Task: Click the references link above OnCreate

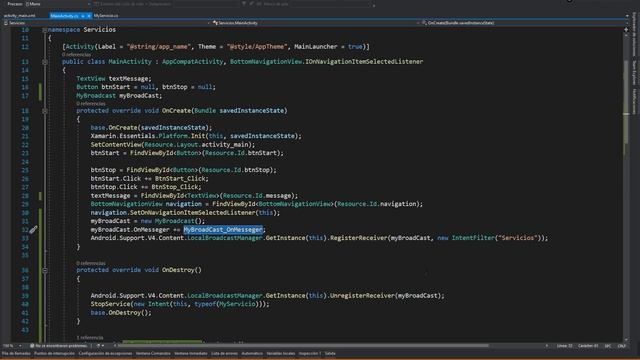Action: pos(91,104)
